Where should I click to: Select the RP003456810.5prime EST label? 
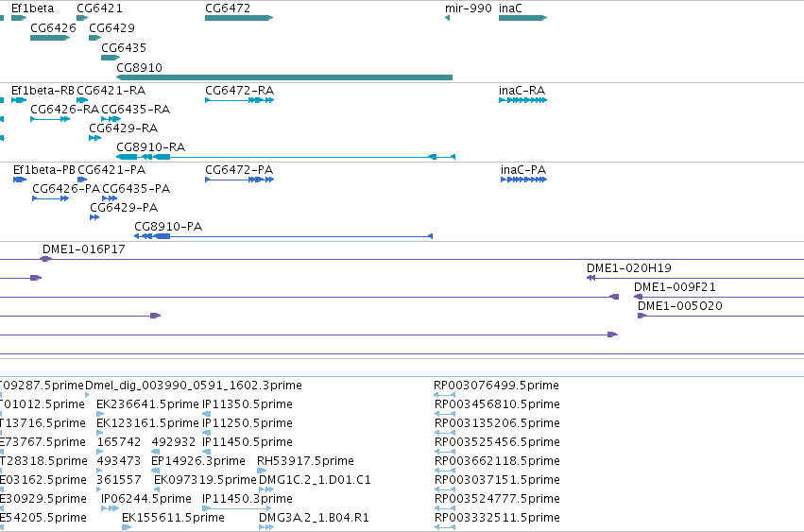tap(497, 404)
